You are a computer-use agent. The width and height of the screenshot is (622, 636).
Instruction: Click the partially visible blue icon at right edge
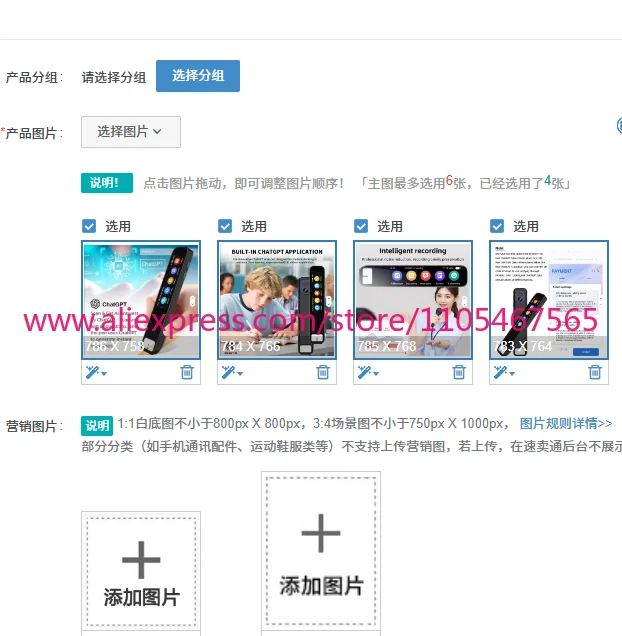point(619,125)
